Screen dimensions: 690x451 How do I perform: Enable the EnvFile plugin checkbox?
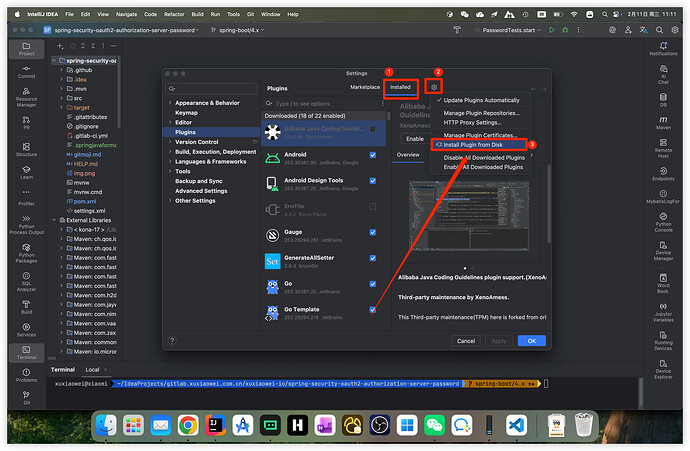(373, 207)
